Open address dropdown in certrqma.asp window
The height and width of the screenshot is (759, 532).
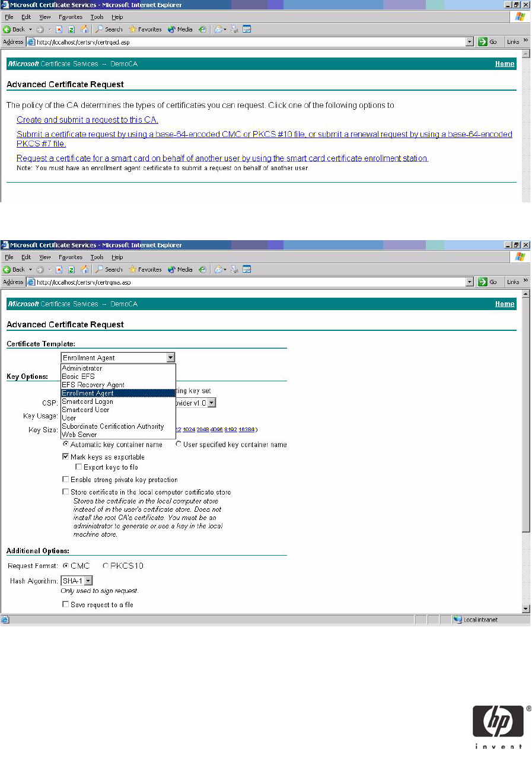click(470, 282)
